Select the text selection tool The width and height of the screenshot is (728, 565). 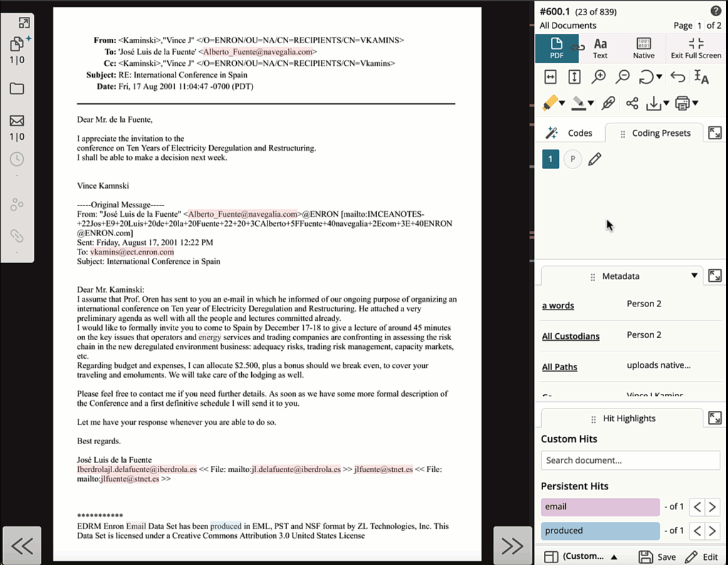click(701, 77)
